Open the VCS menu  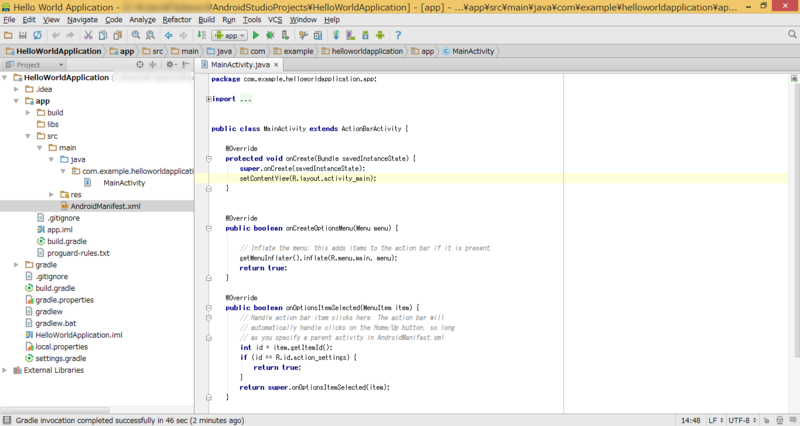tap(275, 20)
